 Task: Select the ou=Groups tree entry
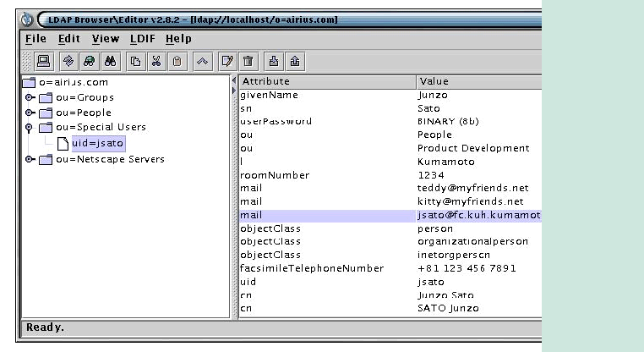pos(85,97)
